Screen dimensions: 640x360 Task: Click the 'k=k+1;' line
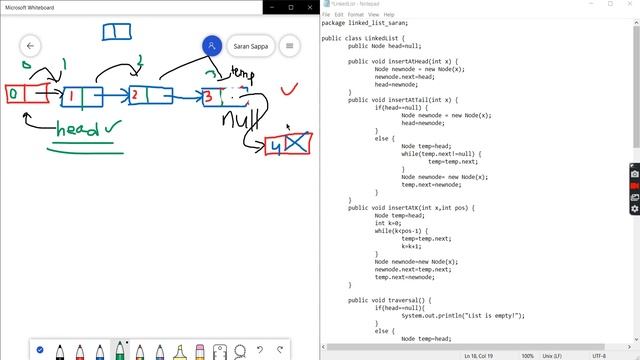coord(411,247)
